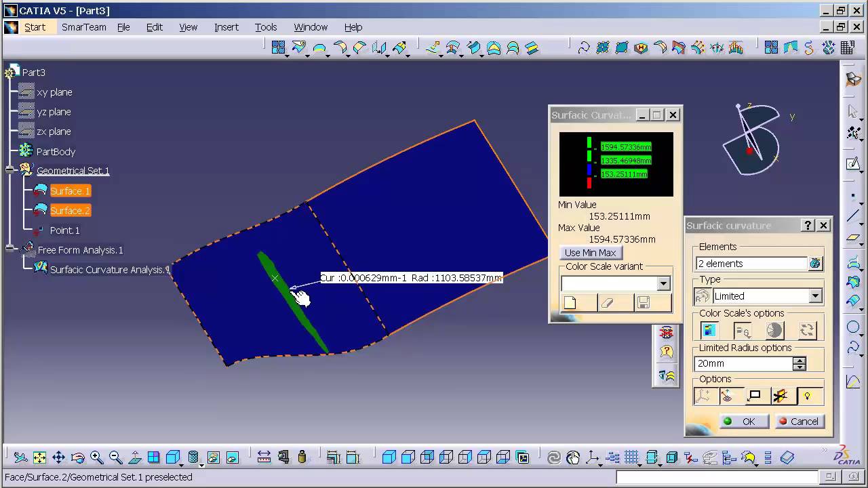Collapse the Geometrical Set.1 tree node
The image size is (868, 488).
point(11,170)
